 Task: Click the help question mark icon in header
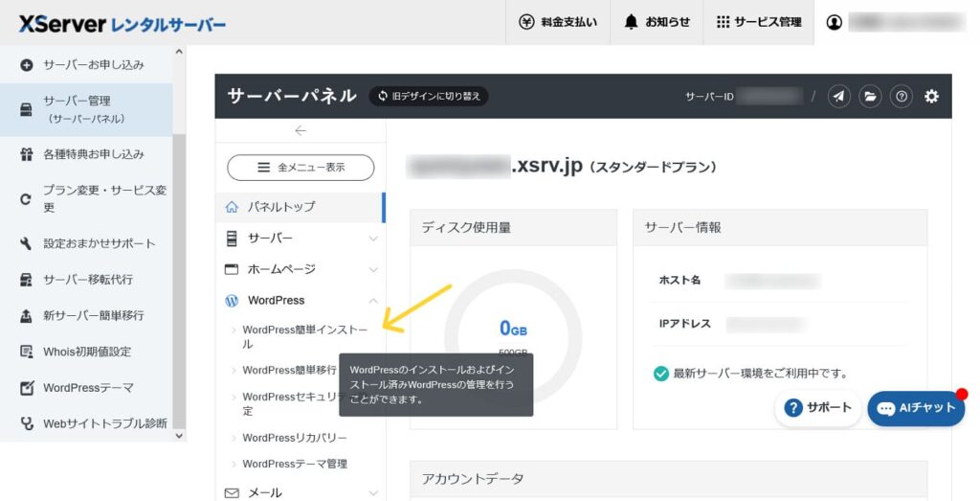click(902, 97)
